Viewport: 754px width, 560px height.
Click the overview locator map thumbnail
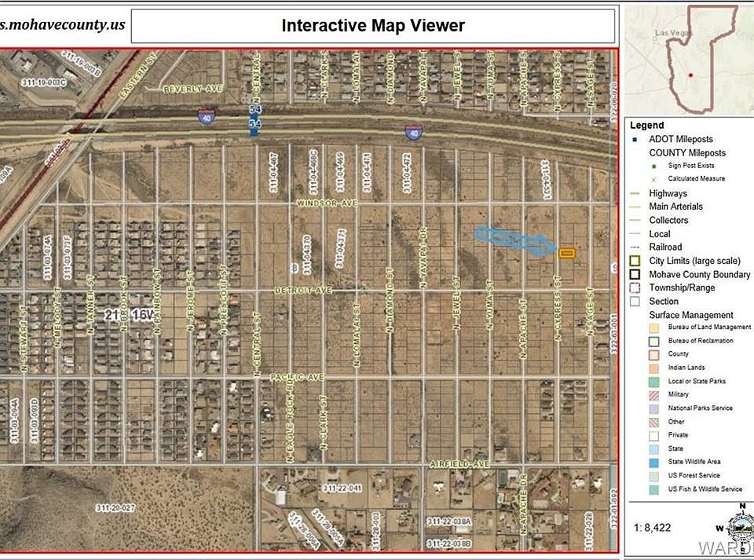coord(689,59)
